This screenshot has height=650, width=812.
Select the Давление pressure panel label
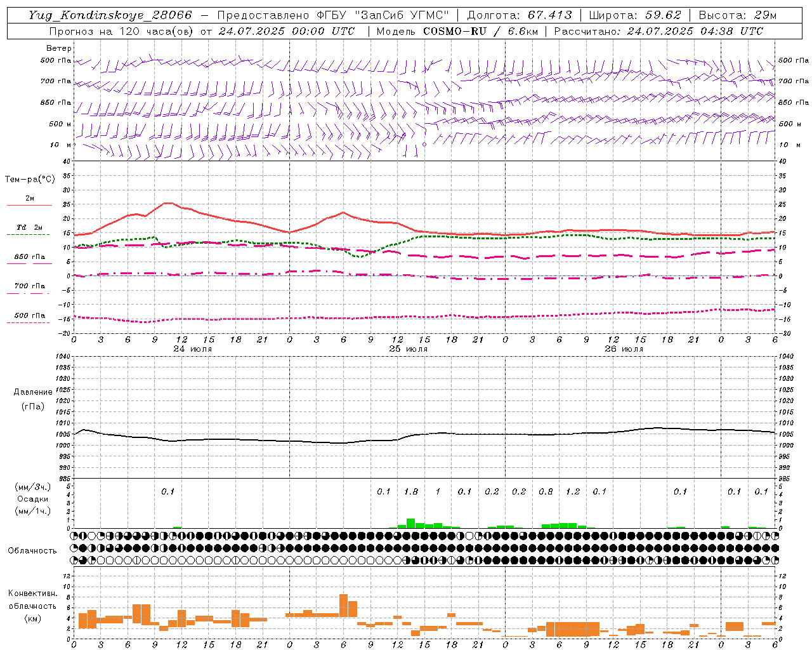click(33, 392)
